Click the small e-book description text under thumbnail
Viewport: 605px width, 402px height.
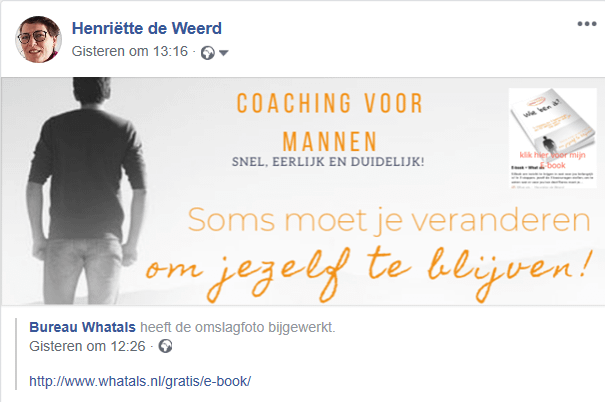[552, 177]
